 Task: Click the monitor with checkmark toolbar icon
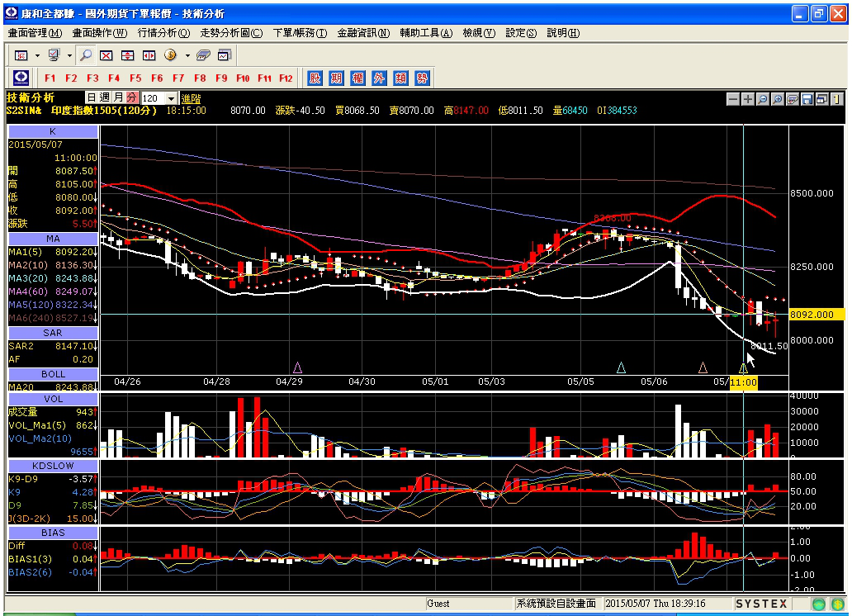click(x=54, y=55)
